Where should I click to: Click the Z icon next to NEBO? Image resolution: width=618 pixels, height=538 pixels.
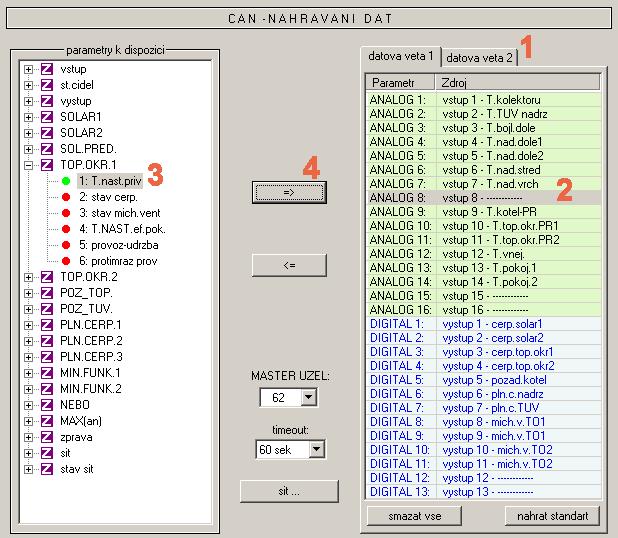(47, 405)
